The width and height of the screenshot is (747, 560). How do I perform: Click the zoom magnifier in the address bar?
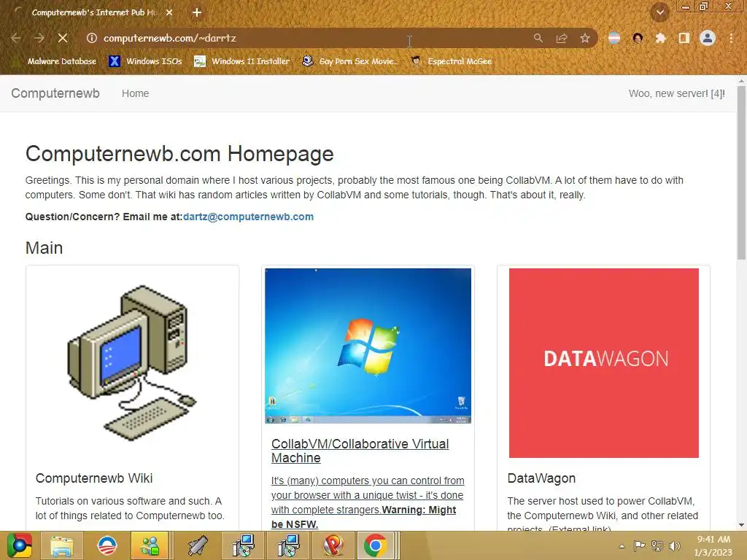(x=538, y=38)
